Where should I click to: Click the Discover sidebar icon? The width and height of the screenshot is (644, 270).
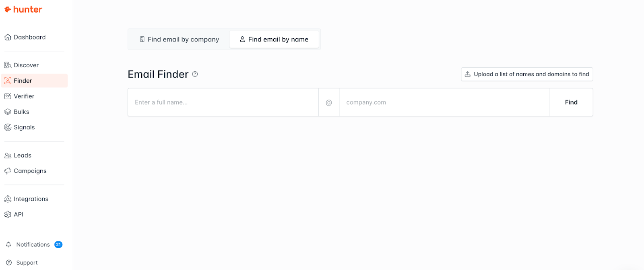[x=8, y=65]
